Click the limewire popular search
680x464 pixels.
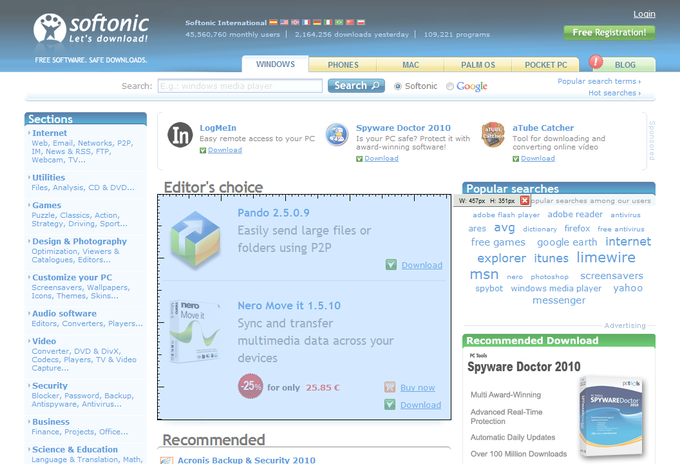(x=606, y=258)
